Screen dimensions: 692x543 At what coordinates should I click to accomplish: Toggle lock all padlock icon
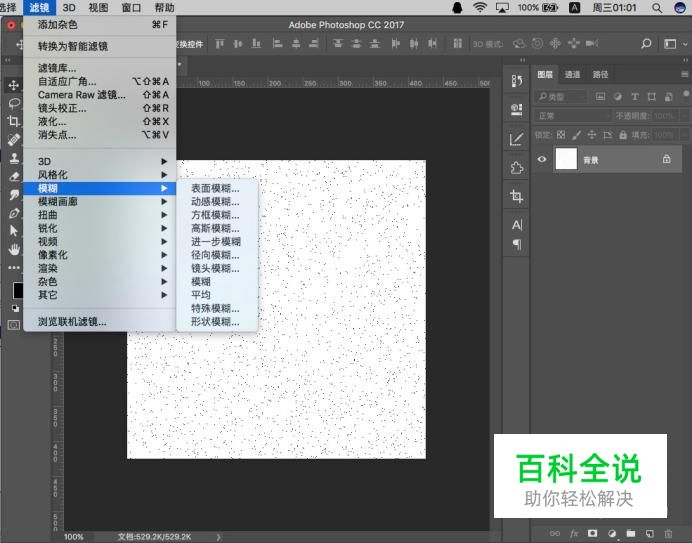(623, 135)
